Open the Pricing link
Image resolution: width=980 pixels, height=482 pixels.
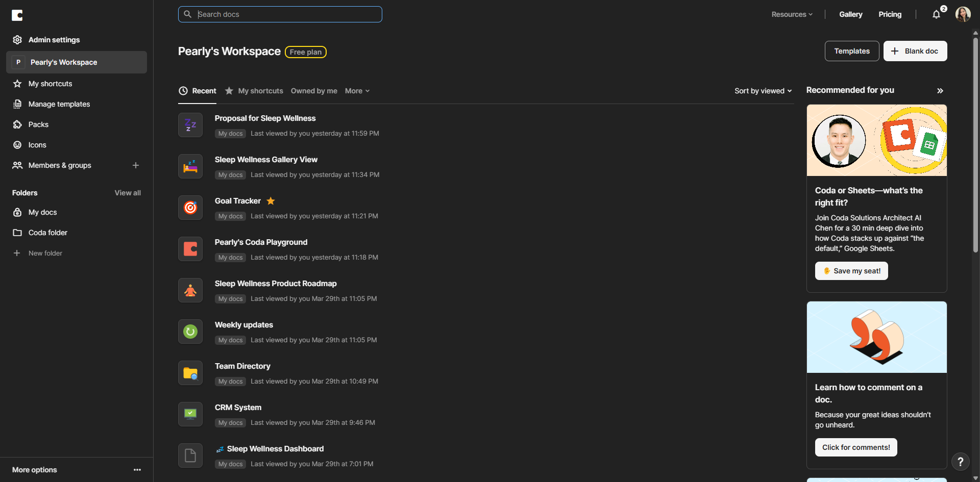coord(890,14)
